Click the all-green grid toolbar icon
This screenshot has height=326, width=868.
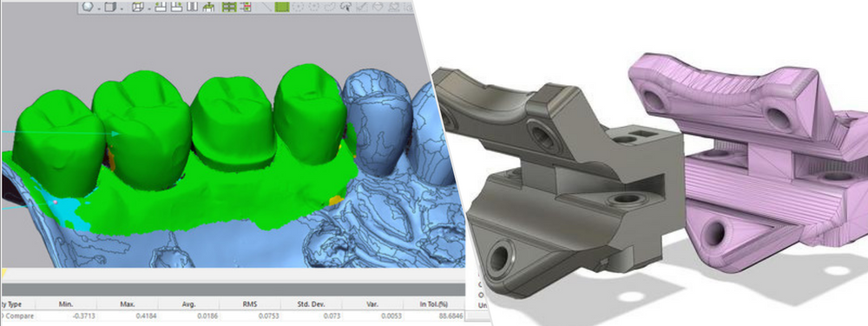[x=228, y=7]
